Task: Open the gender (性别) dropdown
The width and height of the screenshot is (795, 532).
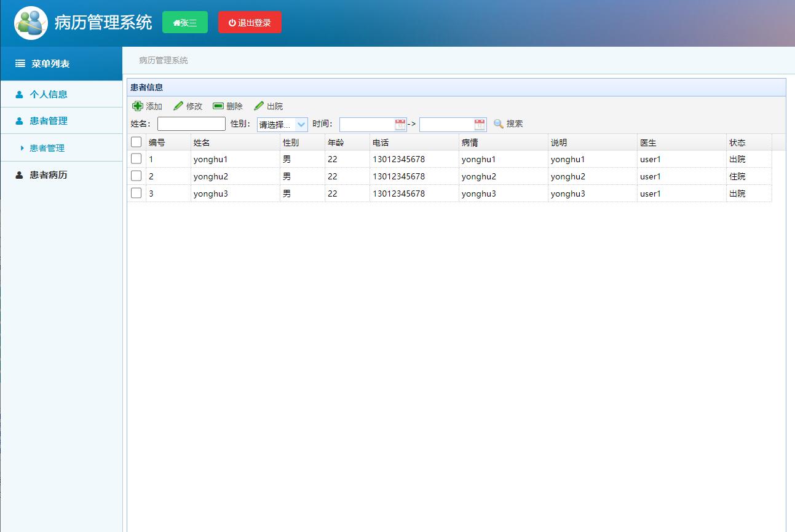Action: (282, 125)
